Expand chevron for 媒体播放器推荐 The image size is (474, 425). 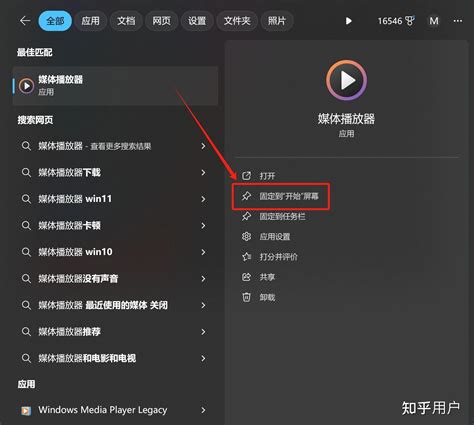pos(203,332)
